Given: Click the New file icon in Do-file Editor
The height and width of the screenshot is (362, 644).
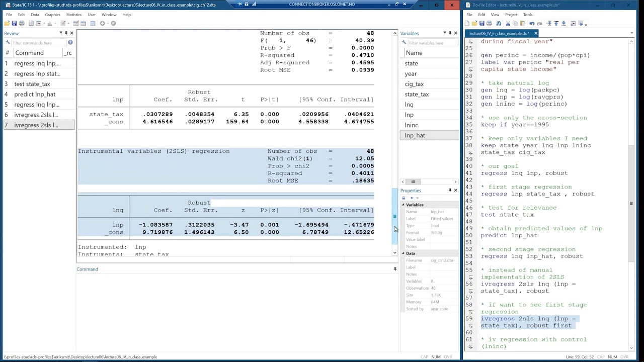Looking at the screenshot, I should tap(467, 23).
